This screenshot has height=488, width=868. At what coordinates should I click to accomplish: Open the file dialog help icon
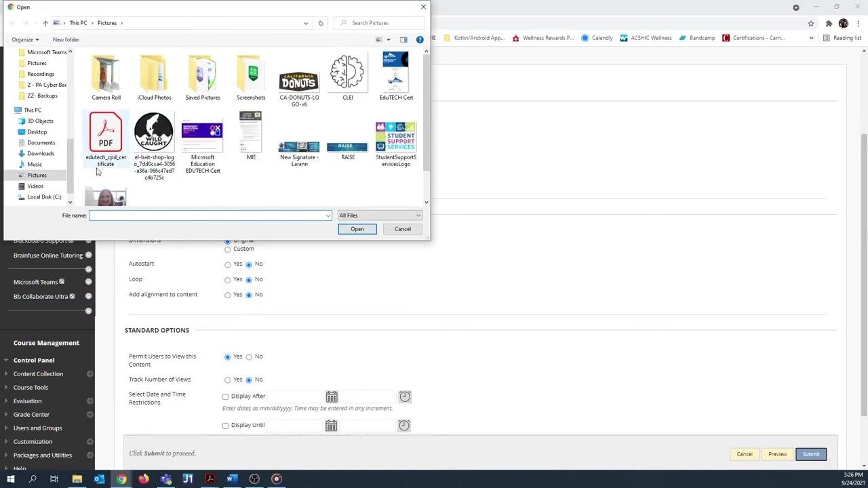pos(420,40)
